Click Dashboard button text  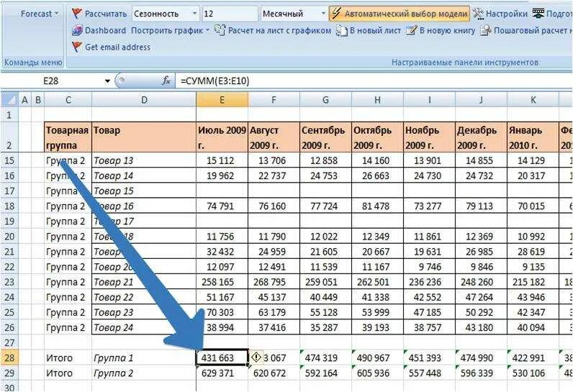(105, 31)
